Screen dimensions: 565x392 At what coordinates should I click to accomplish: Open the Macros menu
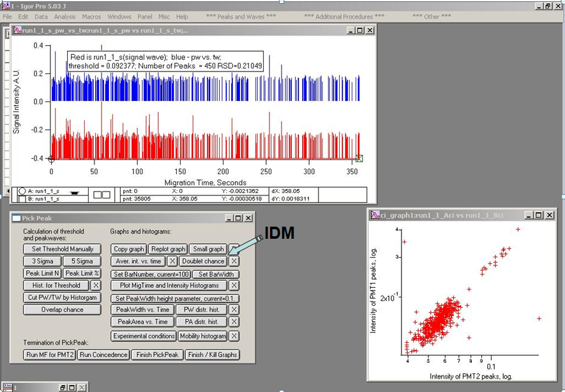[91, 17]
